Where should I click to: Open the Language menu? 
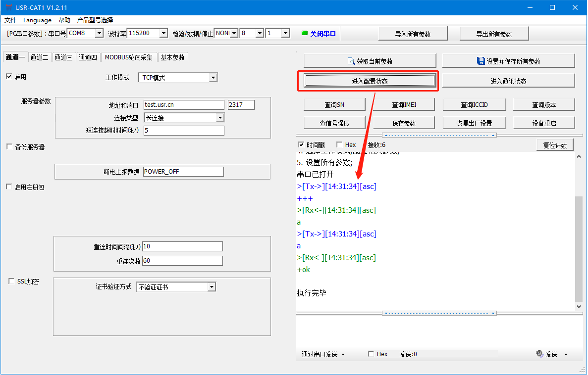[37, 20]
